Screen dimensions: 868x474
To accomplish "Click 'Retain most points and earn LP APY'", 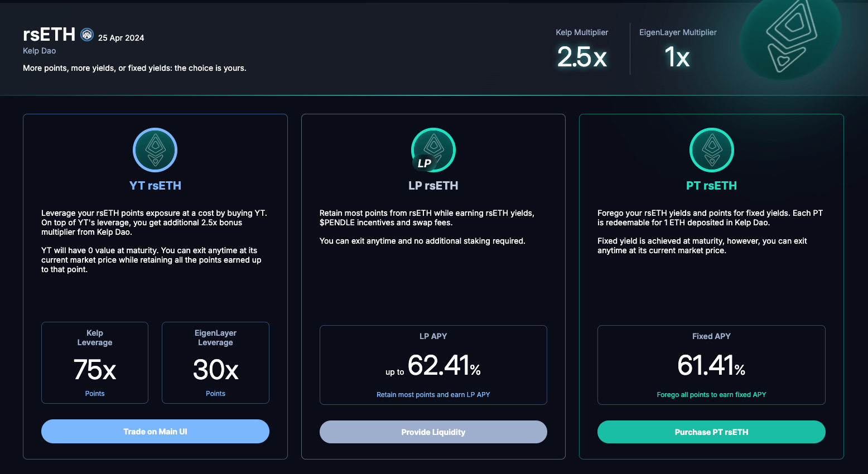I will pos(433,395).
